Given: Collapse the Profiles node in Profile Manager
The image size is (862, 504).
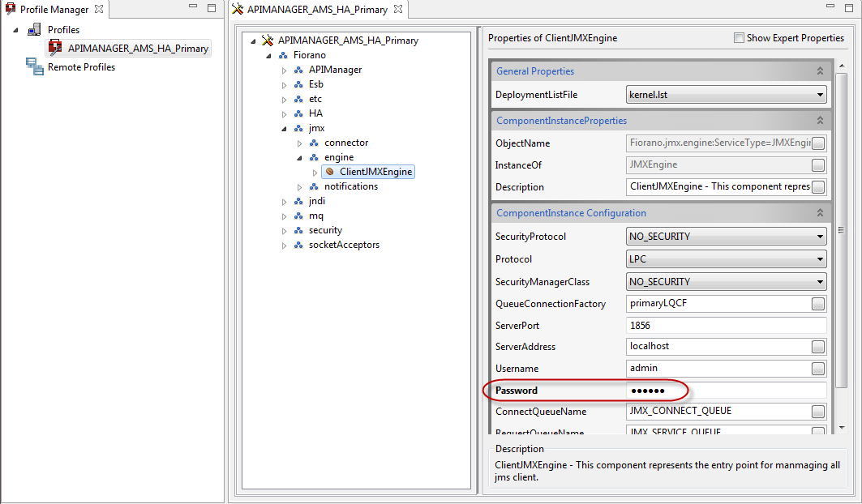Looking at the screenshot, I should pyautogui.click(x=15, y=30).
